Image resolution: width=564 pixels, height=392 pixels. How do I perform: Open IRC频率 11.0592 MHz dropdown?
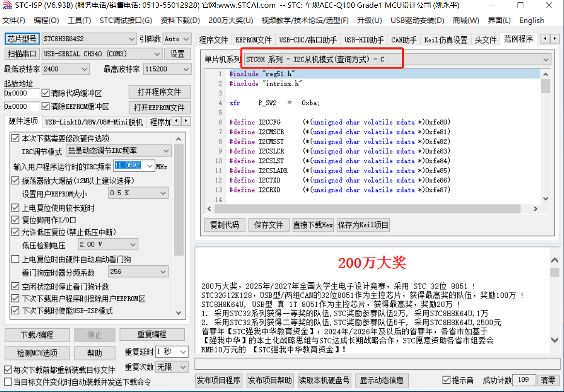tap(149, 166)
